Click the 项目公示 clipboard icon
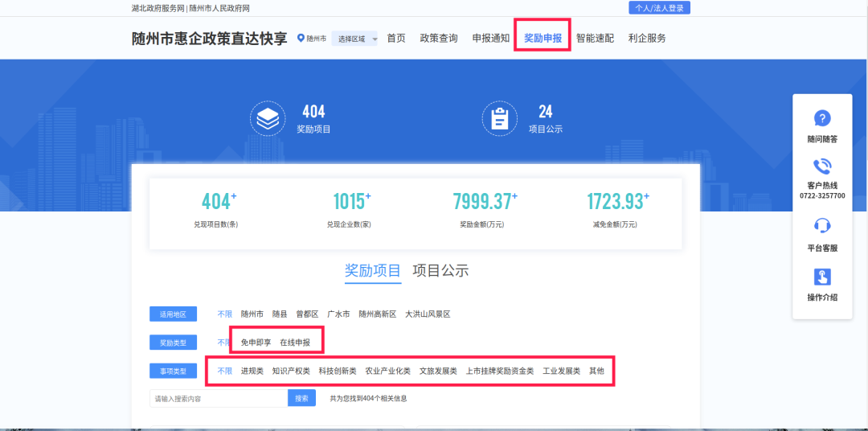 pyautogui.click(x=499, y=118)
